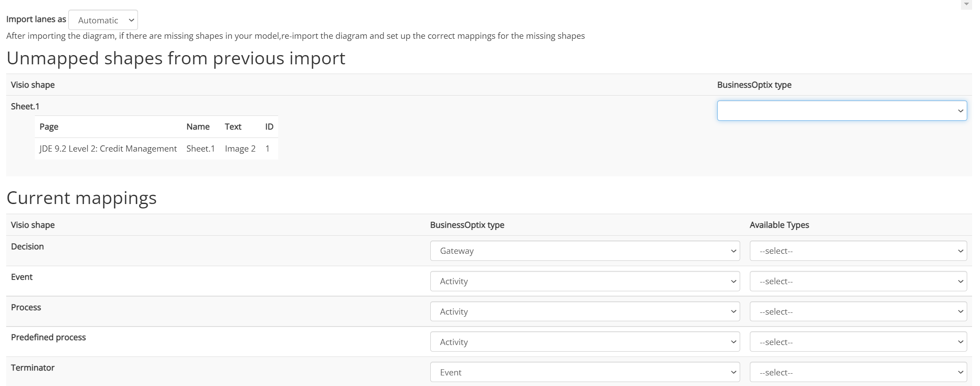980x386 pixels.
Task: Click the Image 2 text cell
Action: click(x=240, y=149)
